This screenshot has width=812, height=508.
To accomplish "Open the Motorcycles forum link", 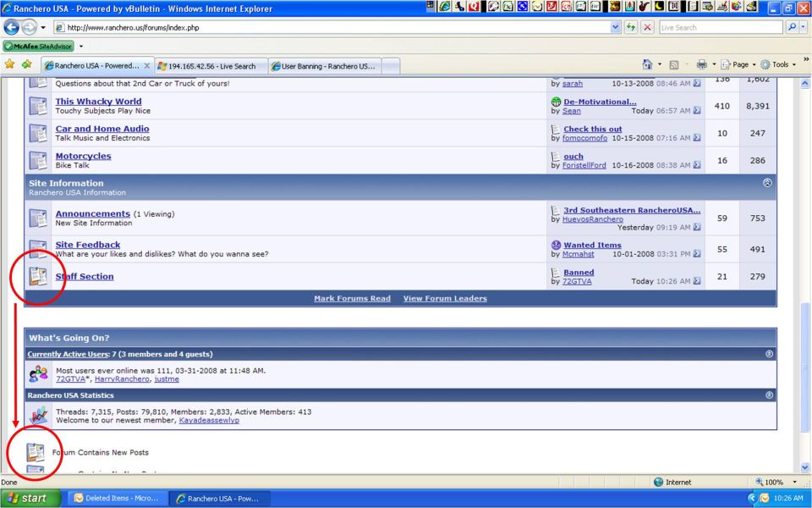I will (83, 156).
